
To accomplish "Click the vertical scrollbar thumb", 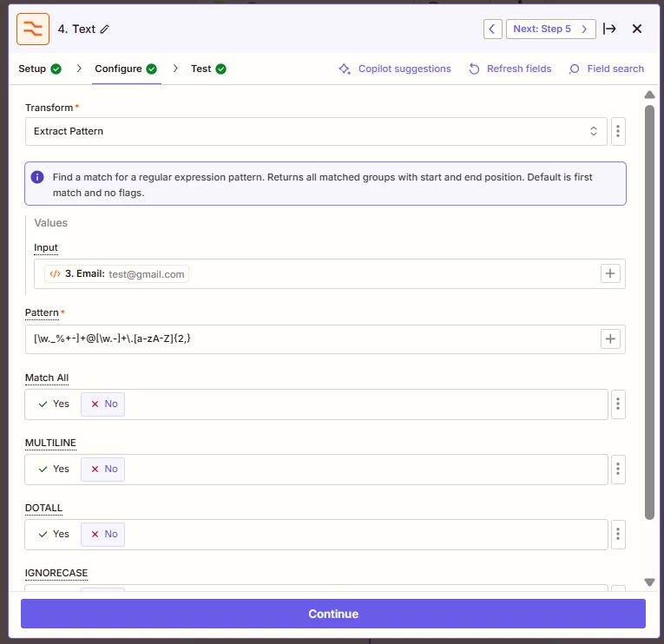I will point(649,312).
